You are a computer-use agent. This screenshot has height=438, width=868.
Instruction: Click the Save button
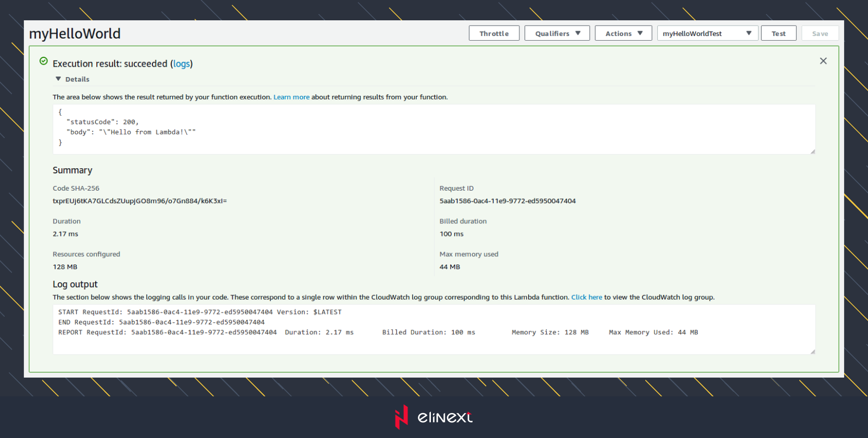point(820,33)
